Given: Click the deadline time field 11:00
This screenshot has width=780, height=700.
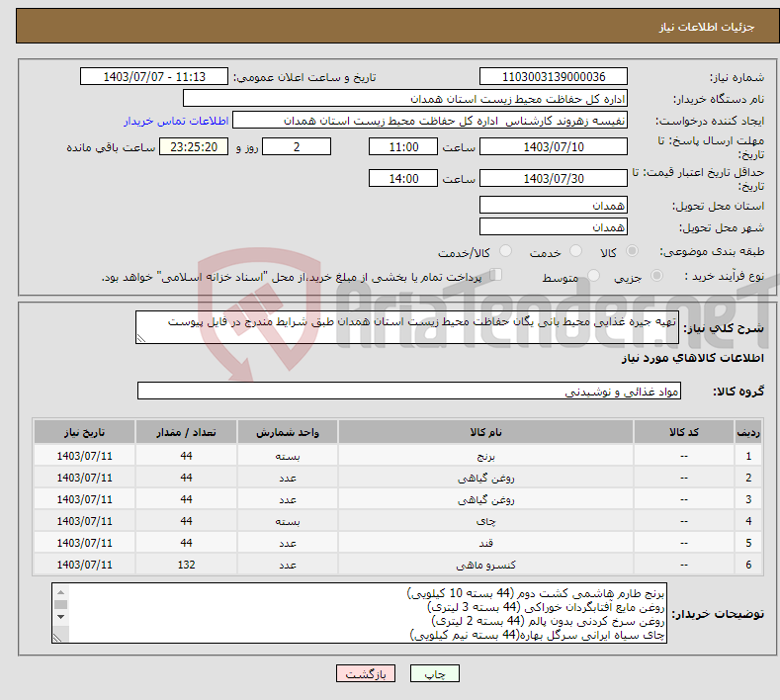Looking at the screenshot, I should [x=403, y=146].
